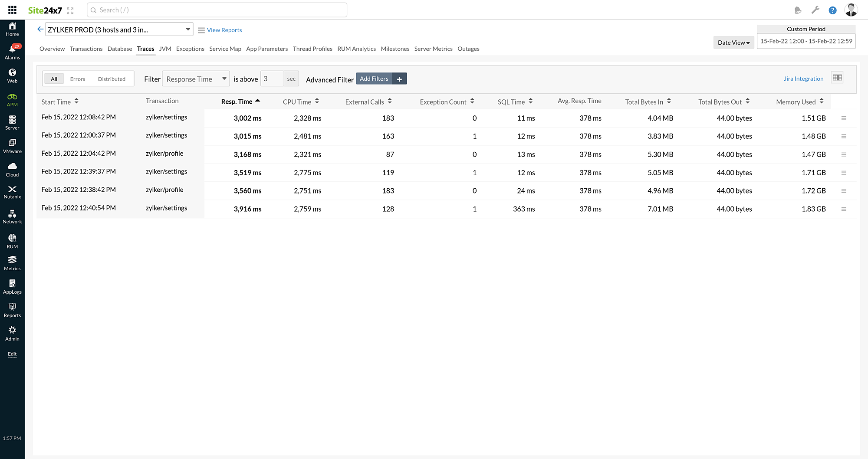Click the wrench tools icon
The height and width of the screenshot is (459, 868).
[x=815, y=10]
